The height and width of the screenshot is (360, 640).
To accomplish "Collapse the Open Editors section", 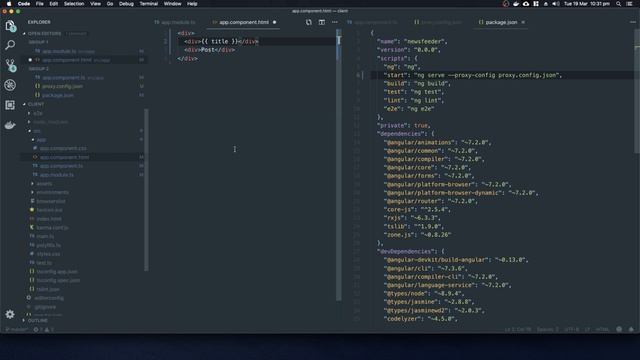I will [44, 33].
